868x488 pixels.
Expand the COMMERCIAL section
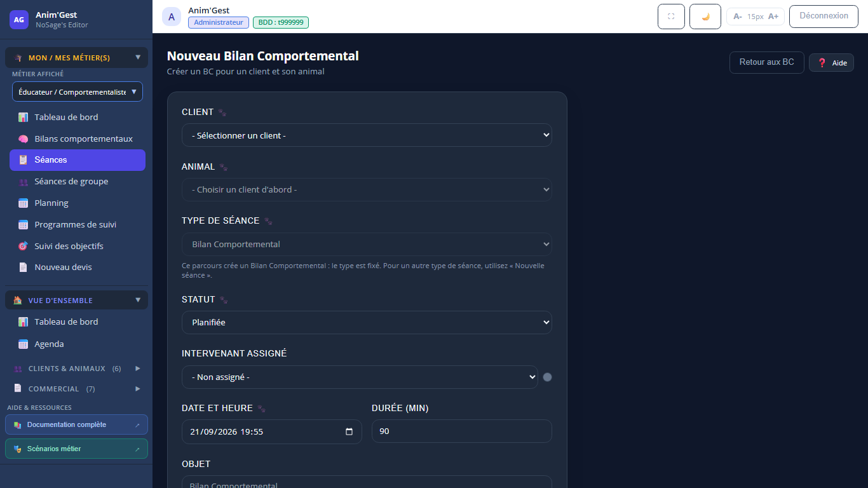point(76,389)
